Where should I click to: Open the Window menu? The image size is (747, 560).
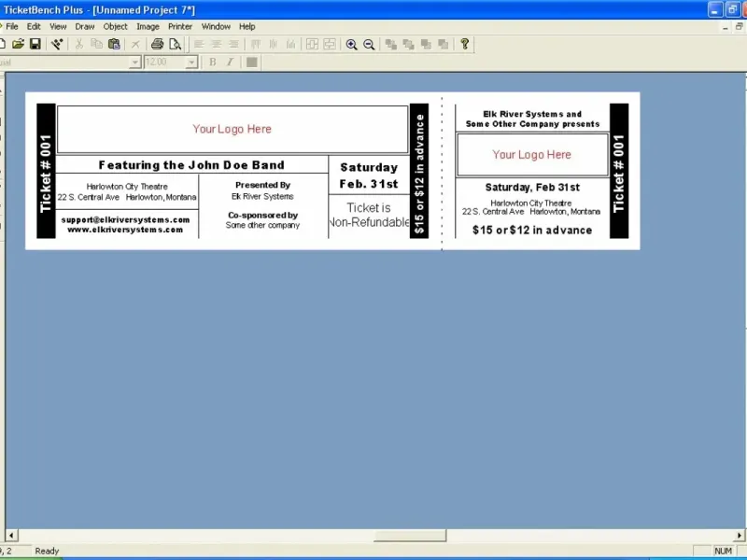pos(216,27)
